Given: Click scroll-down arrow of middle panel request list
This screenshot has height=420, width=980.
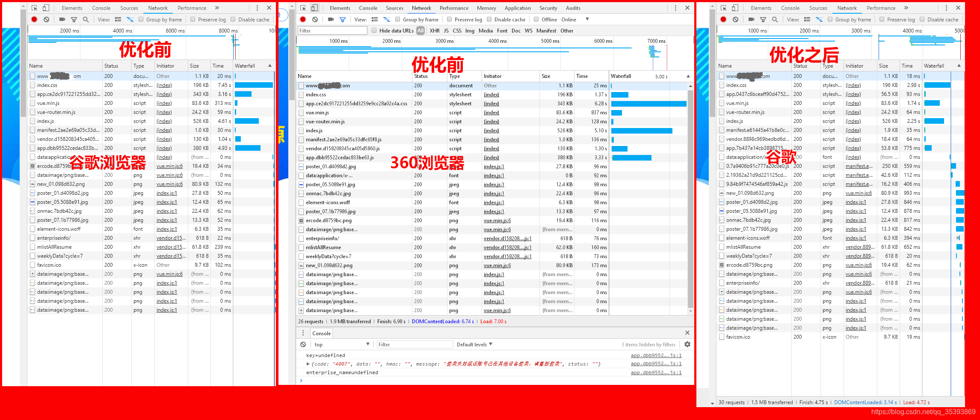Looking at the screenshot, I should 690,311.
